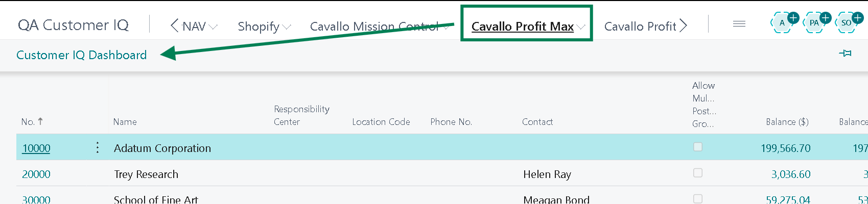Sort by the No. column header
This screenshot has height=204, width=868.
pos(28,122)
